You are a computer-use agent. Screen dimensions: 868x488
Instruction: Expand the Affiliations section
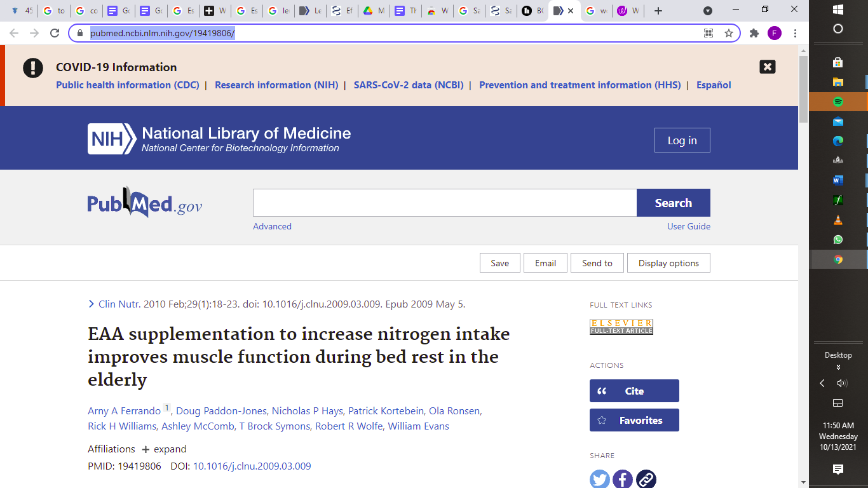tap(164, 449)
